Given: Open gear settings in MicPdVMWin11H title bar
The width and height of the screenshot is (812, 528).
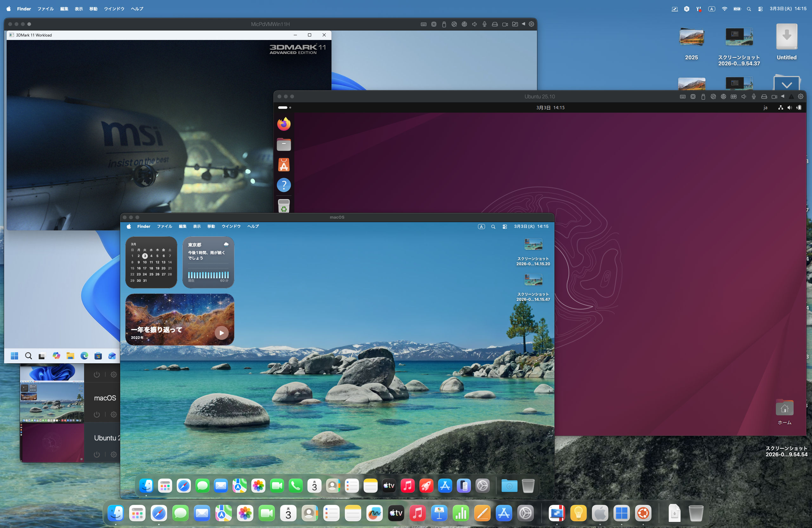Looking at the screenshot, I should (x=531, y=24).
